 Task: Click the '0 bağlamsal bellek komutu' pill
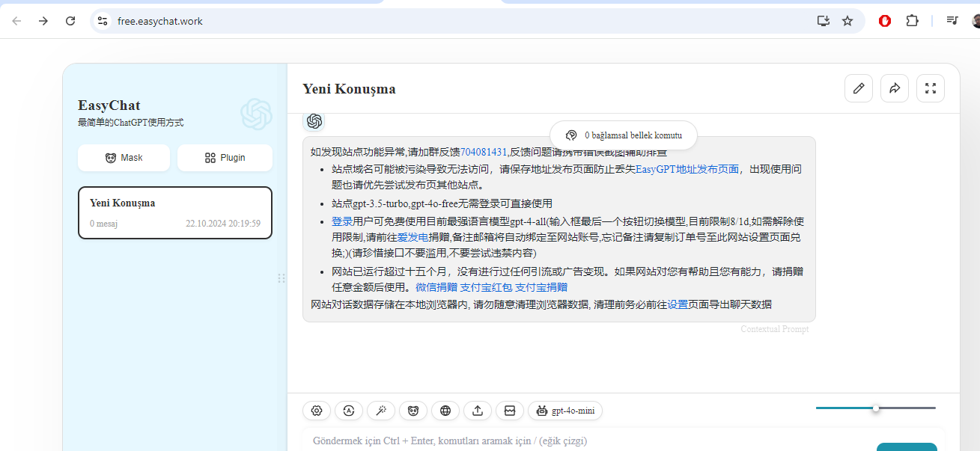click(x=624, y=135)
